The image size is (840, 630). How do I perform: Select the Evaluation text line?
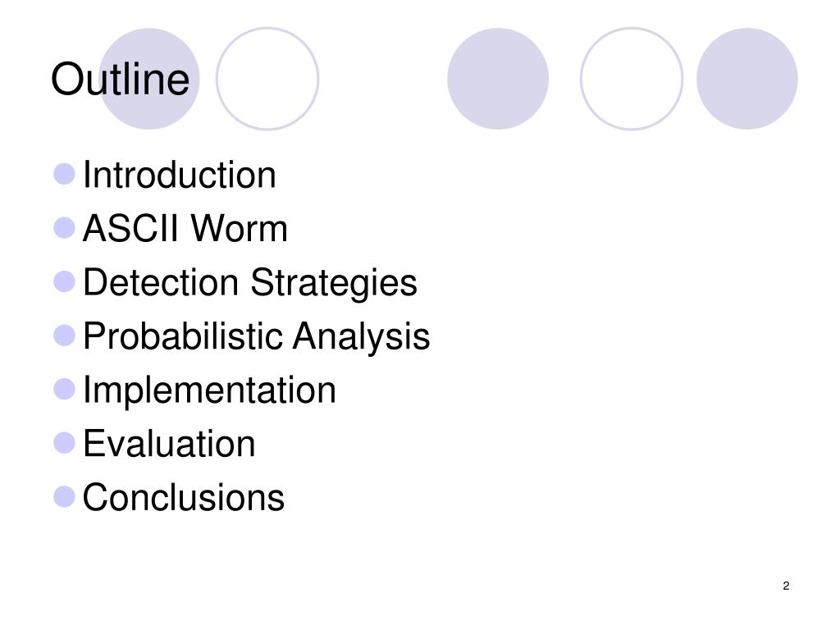(169, 444)
